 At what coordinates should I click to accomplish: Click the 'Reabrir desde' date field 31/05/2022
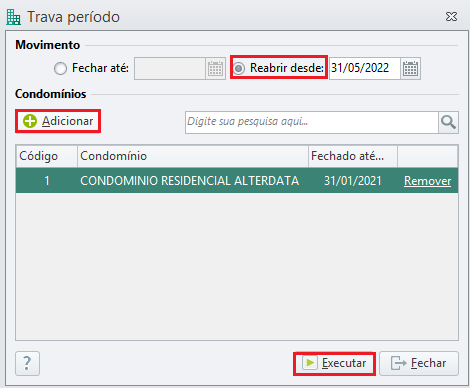click(365, 68)
